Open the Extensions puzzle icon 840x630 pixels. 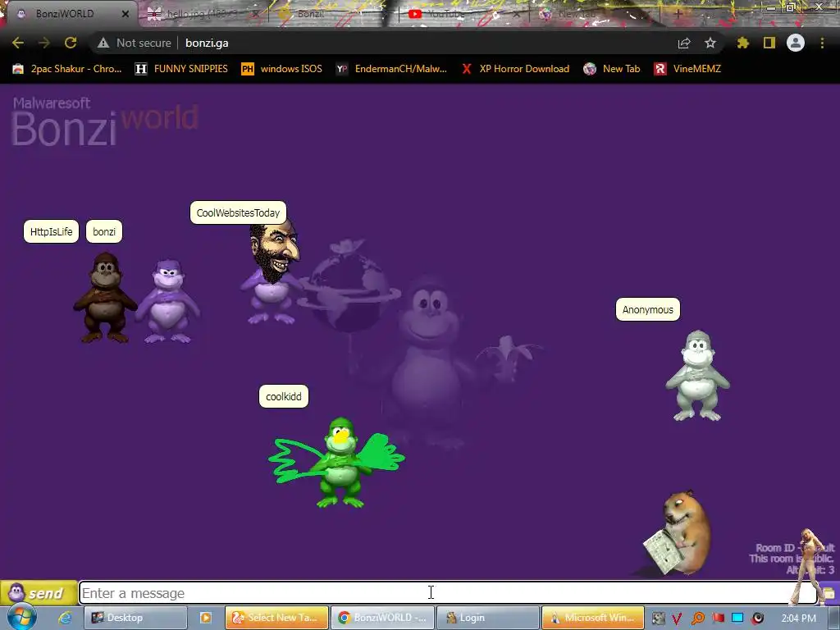point(743,43)
